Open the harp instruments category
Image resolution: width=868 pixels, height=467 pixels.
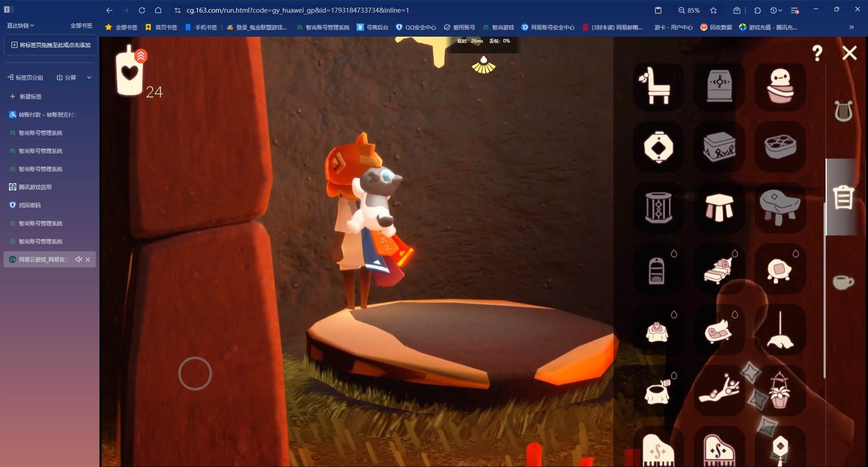(x=843, y=111)
